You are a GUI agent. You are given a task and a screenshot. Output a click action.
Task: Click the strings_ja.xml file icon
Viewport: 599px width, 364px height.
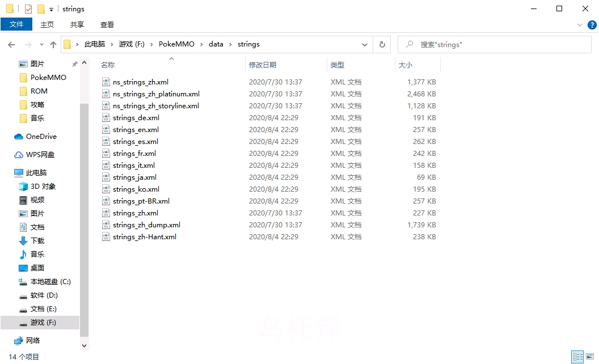pyautogui.click(x=106, y=177)
